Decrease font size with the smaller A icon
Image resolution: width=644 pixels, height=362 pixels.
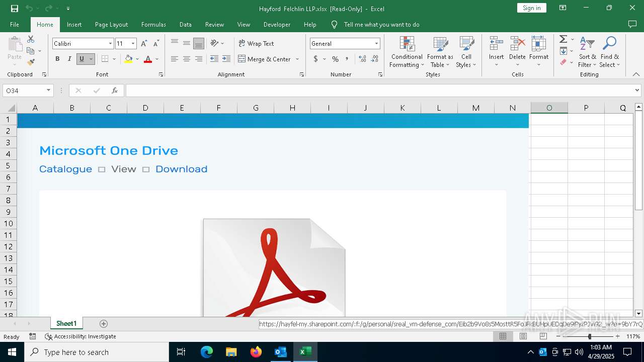[x=156, y=44]
